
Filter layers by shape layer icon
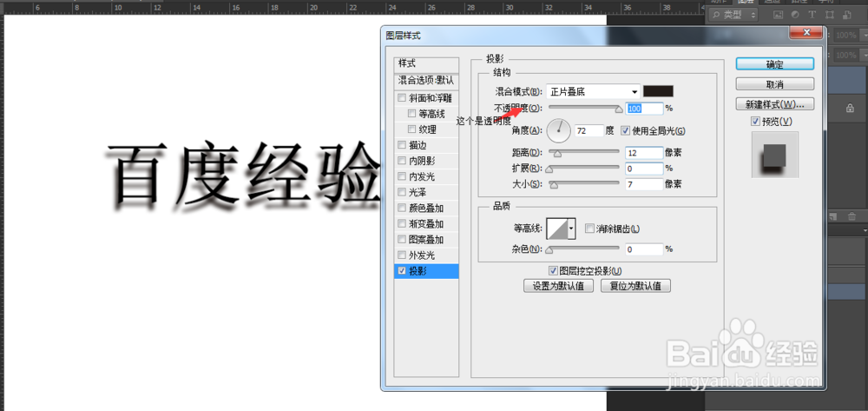[x=829, y=15]
